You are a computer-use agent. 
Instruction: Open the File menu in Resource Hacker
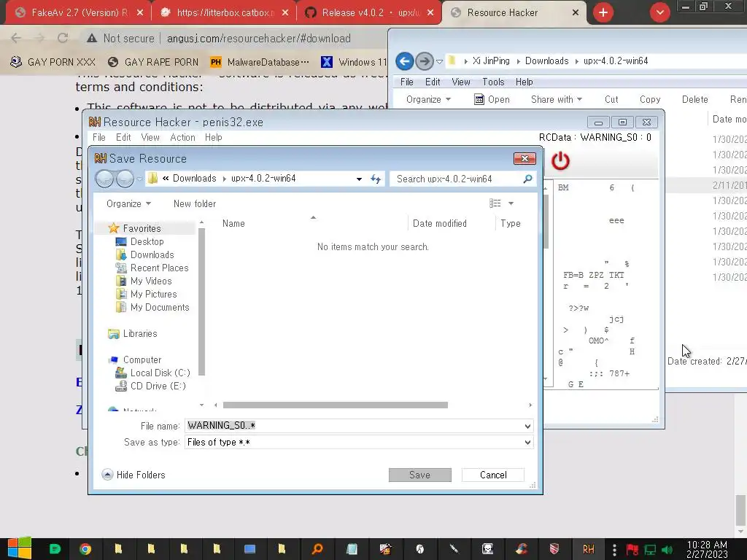pyautogui.click(x=99, y=138)
